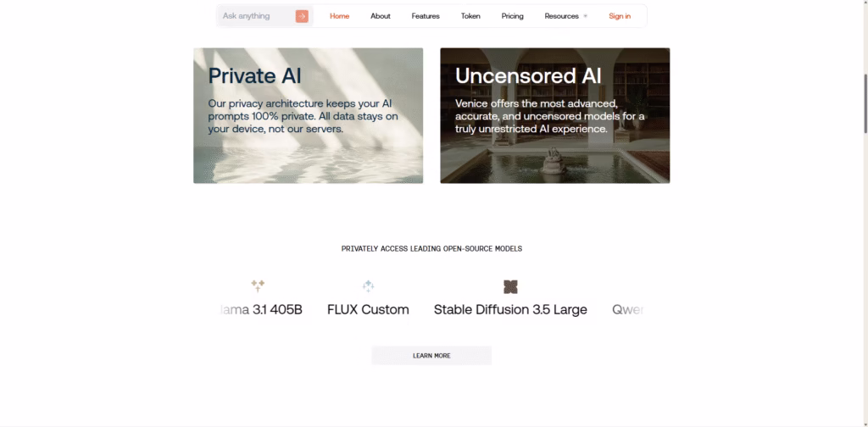This screenshot has width=868, height=427.
Task: Open the Token page
Action: tap(470, 16)
